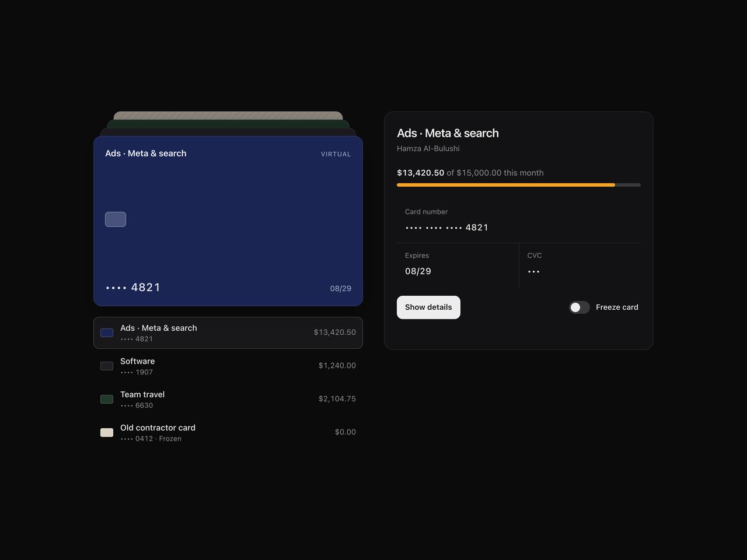This screenshot has width=747, height=560.
Task: Select the Ads · Meta & search name in the card list
Action: (159, 328)
